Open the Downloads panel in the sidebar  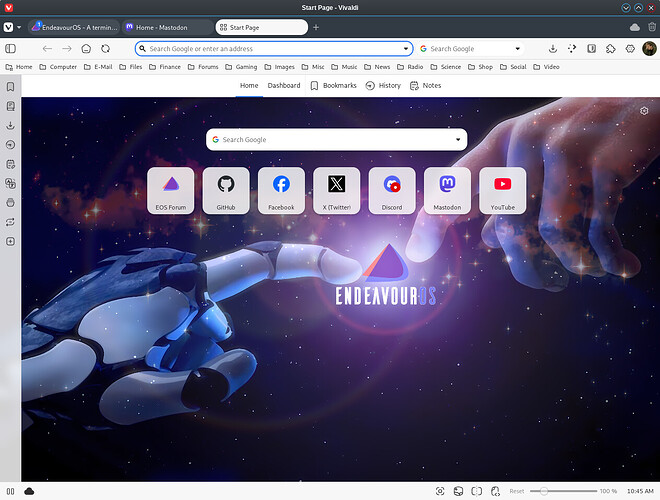11,125
